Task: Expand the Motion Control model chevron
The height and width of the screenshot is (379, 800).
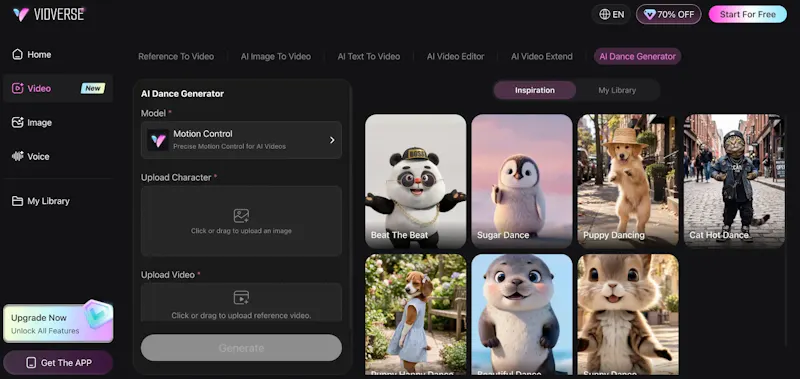Action: click(x=332, y=140)
